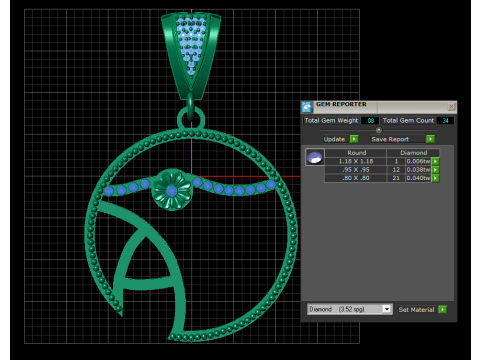Click the '0.038tw' weight cell
The height and width of the screenshot is (360, 480).
coord(418,170)
